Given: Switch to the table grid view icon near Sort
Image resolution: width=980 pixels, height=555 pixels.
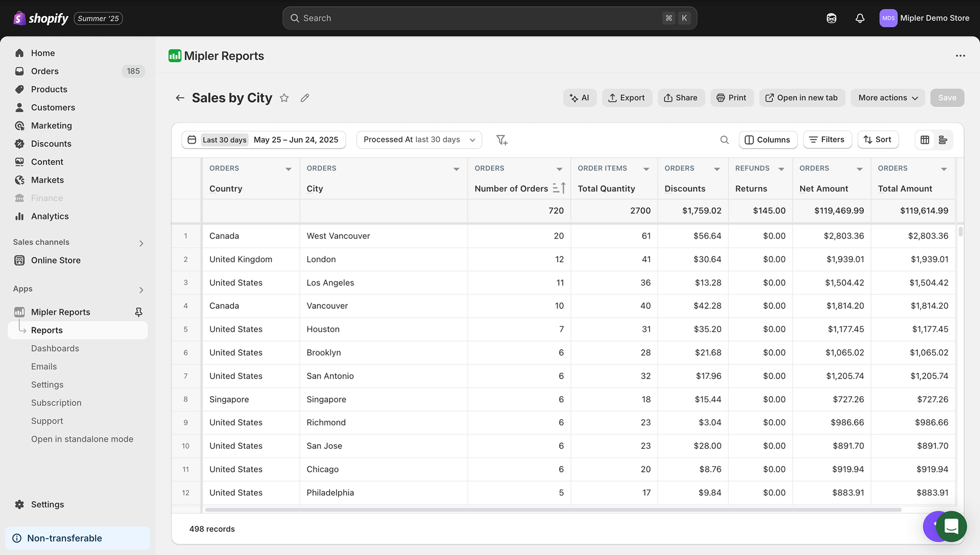Looking at the screenshot, I should pos(924,140).
